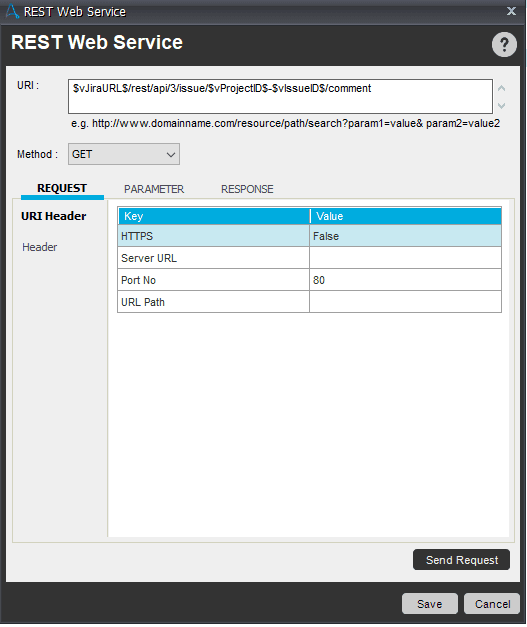Click the Key column header

[214, 216]
